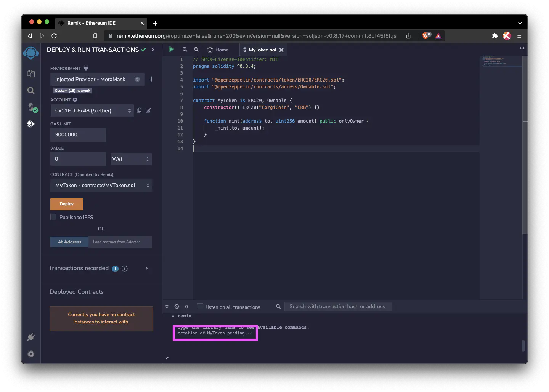Click the browser address bar URL
Image resolution: width=549 pixels, height=392 pixels.
256,36
